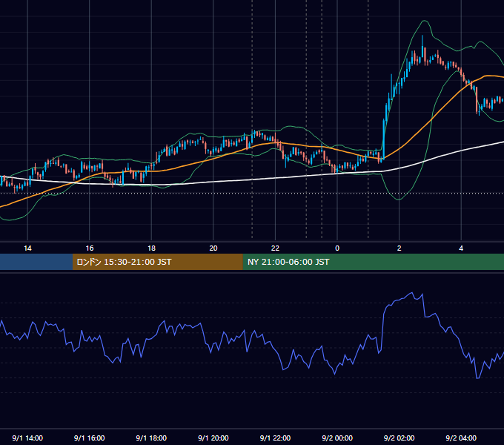Click the 20 hour label on price chart axis
The width and height of the screenshot is (504, 445).
click(x=213, y=248)
